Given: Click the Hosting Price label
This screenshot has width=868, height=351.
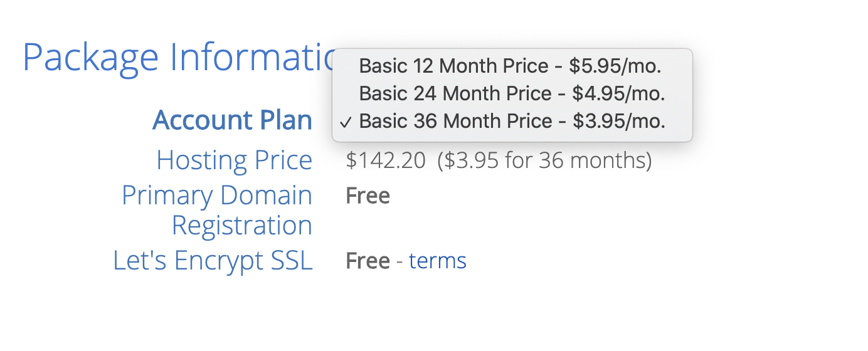Looking at the screenshot, I should 234,160.
